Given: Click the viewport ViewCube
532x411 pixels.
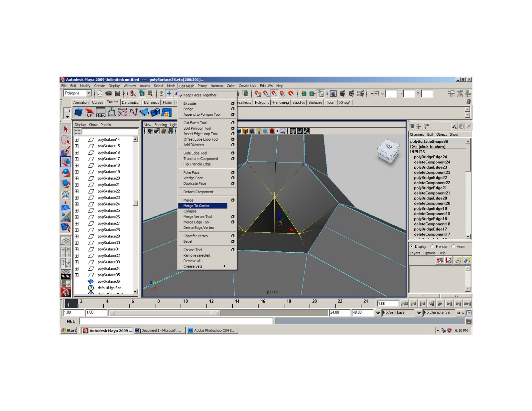Looking at the screenshot, I should coord(388,151).
